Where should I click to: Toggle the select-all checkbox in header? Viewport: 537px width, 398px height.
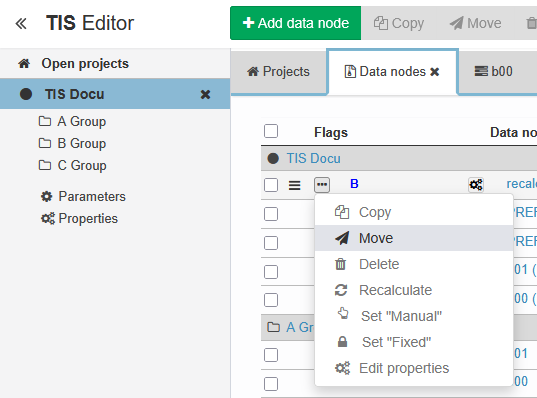271,131
